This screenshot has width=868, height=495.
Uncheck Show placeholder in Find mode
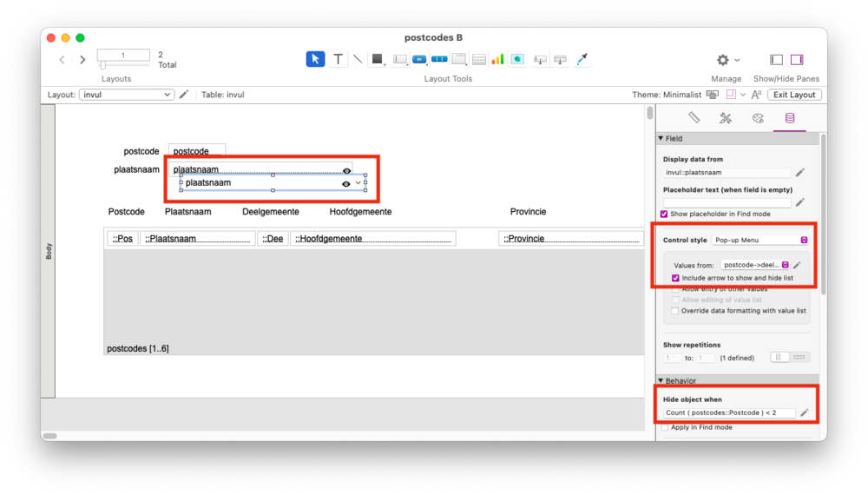tap(665, 214)
